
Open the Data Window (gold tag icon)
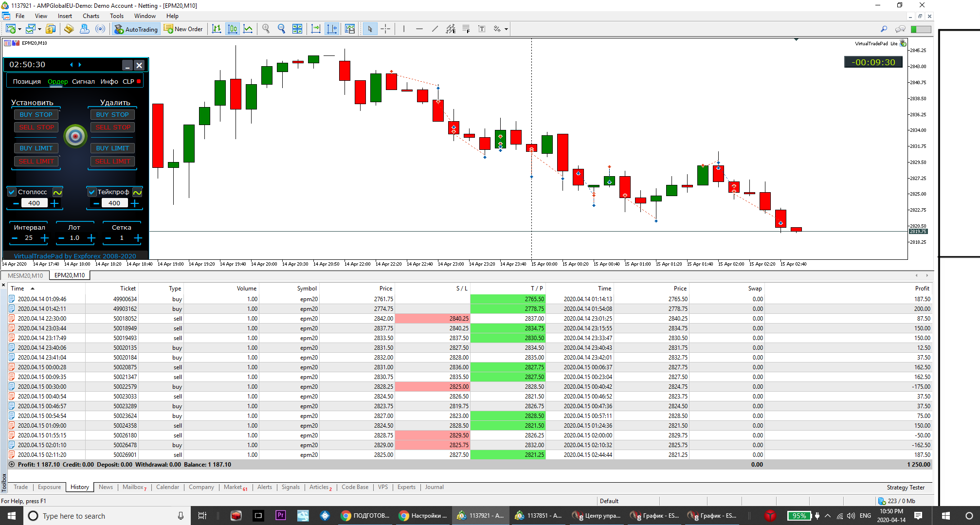click(x=69, y=29)
